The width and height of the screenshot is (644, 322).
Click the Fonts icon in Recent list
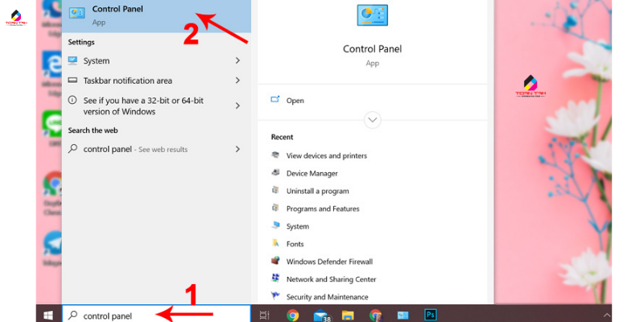(x=275, y=243)
